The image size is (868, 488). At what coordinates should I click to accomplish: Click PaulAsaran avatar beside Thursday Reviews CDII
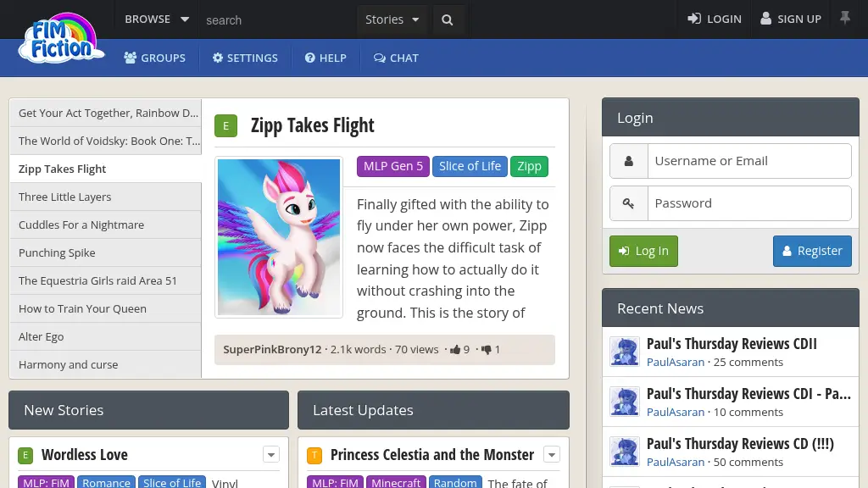pyautogui.click(x=625, y=352)
